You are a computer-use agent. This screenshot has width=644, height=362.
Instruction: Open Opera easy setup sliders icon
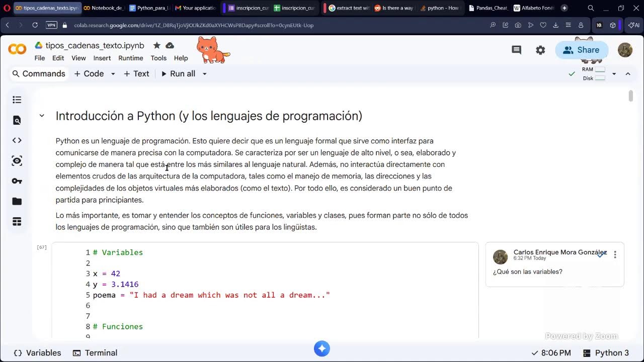(568, 25)
